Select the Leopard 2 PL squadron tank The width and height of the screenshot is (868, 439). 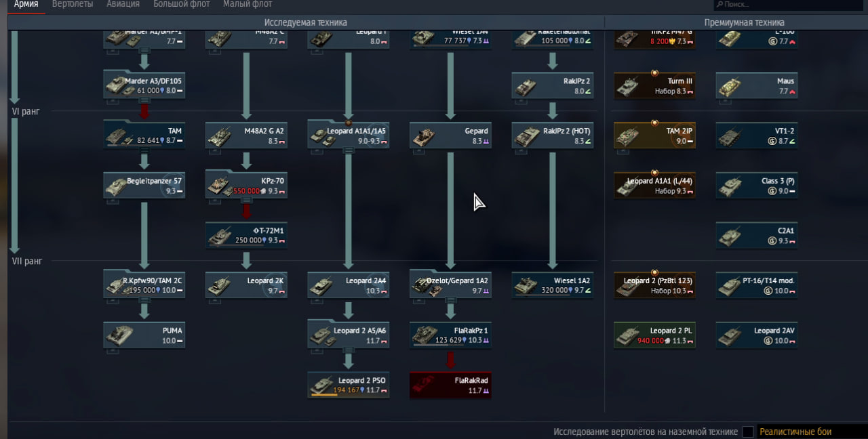click(x=654, y=335)
